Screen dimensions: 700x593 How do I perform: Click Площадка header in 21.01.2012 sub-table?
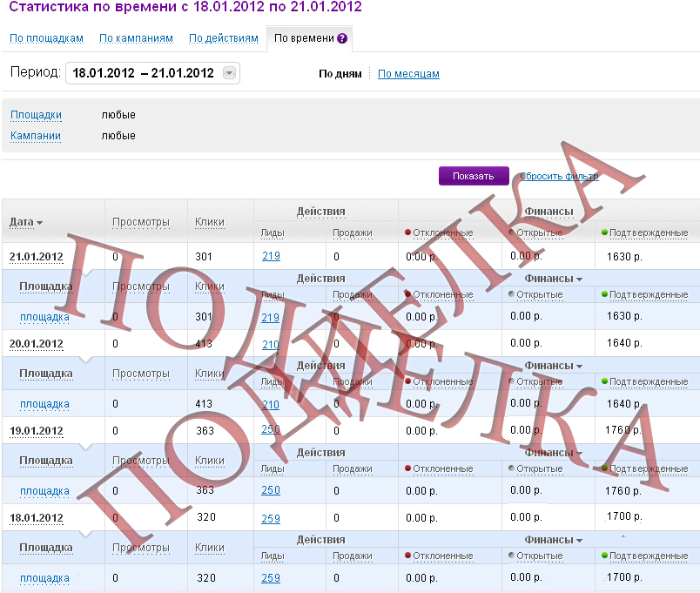pyautogui.click(x=46, y=286)
